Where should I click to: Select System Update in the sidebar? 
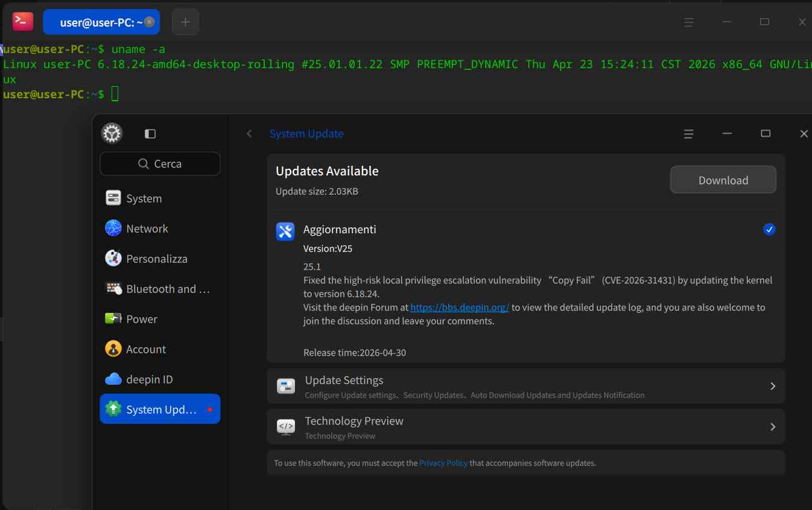[x=160, y=409]
